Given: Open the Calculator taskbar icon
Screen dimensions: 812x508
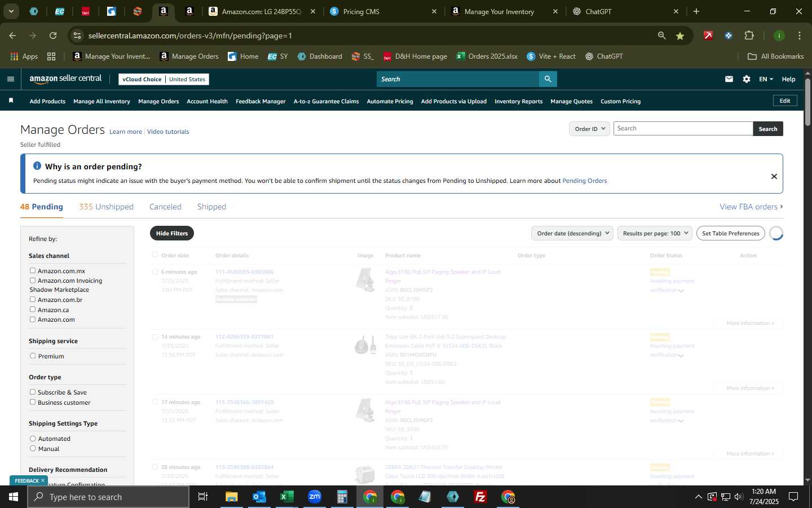Looking at the screenshot, I should coord(342,497).
